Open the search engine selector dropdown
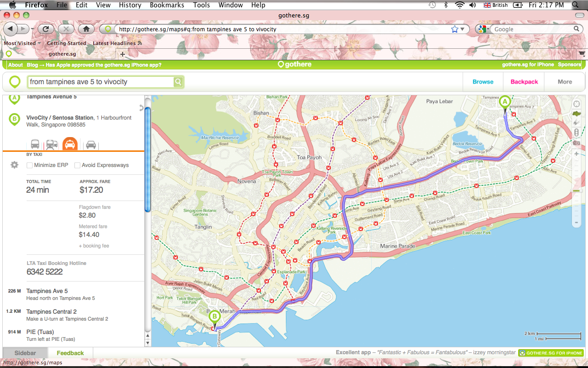588x368 pixels. pyautogui.click(x=482, y=29)
